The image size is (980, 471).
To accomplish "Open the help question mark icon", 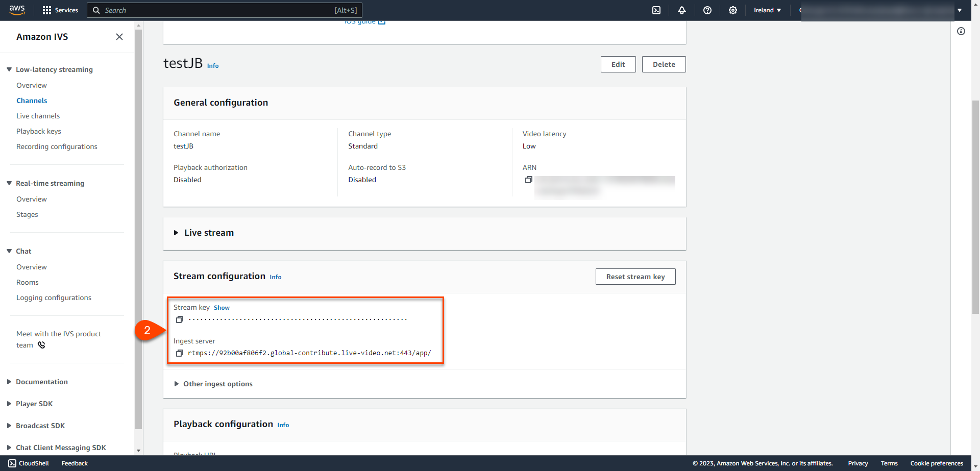I will tap(707, 10).
